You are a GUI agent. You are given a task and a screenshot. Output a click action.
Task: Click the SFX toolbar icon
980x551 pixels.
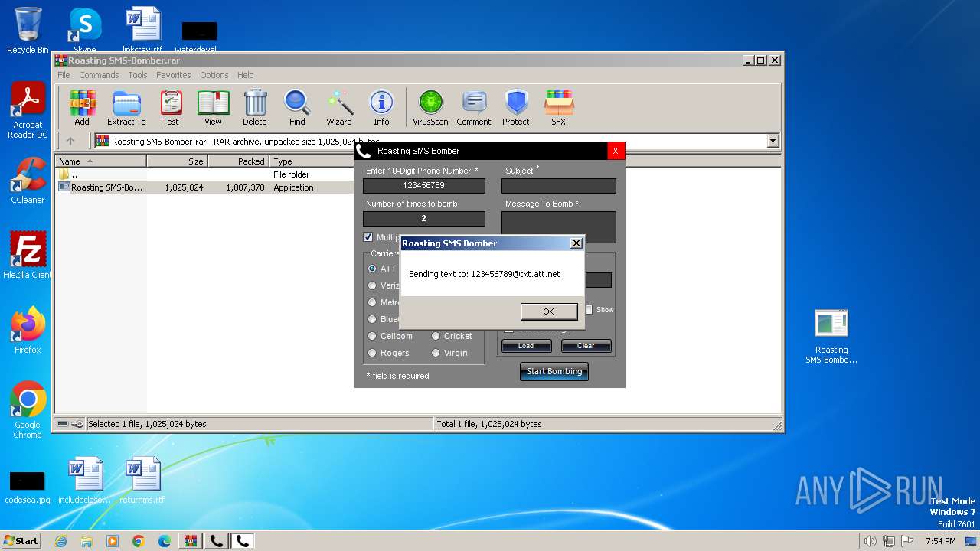pyautogui.click(x=559, y=107)
